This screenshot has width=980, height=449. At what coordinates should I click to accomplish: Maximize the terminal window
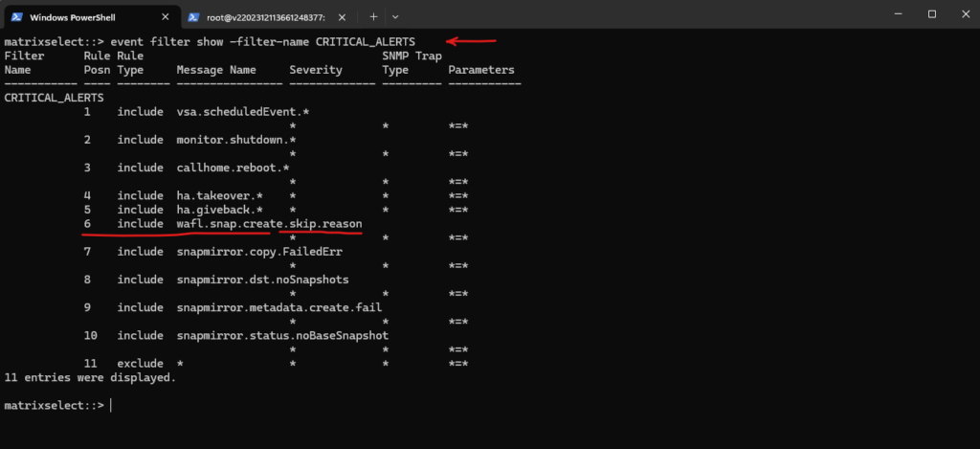coord(932,14)
